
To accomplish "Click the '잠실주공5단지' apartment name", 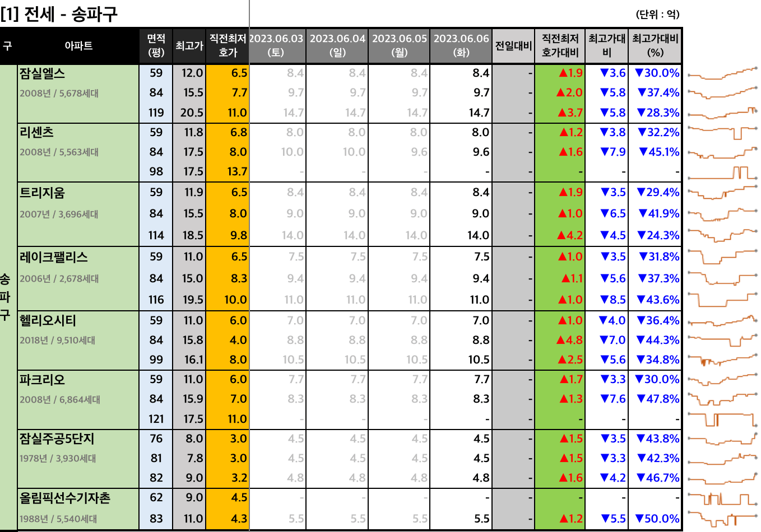I will pos(57,438).
